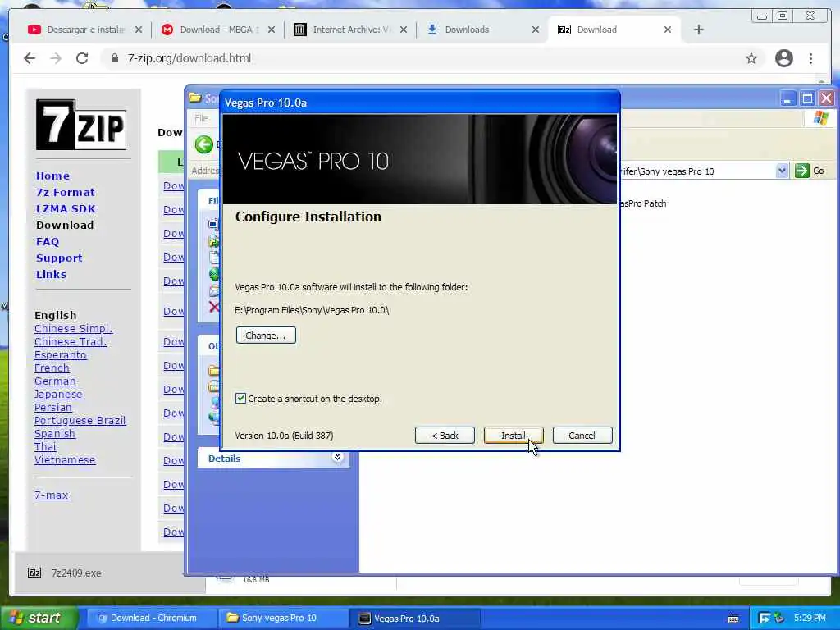The image size is (840, 630).
Task: Select German language link
Action: tap(55, 381)
